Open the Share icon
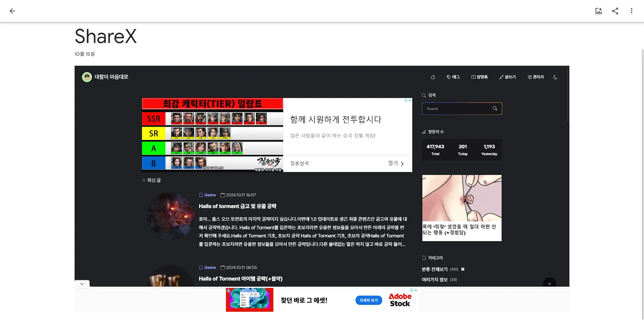This screenshot has height=320, width=644. 615,11
